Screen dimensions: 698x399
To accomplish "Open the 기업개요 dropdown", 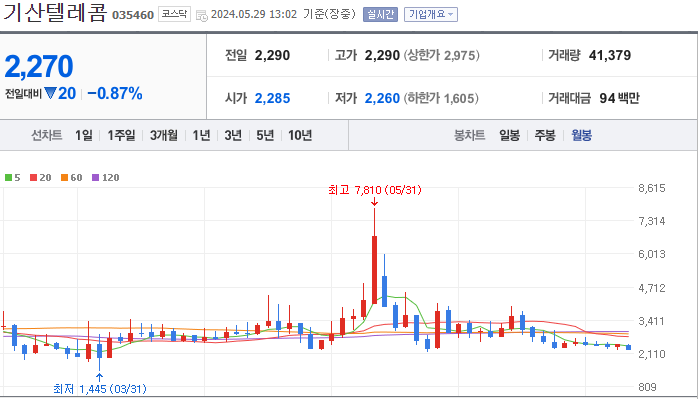I will [430, 14].
